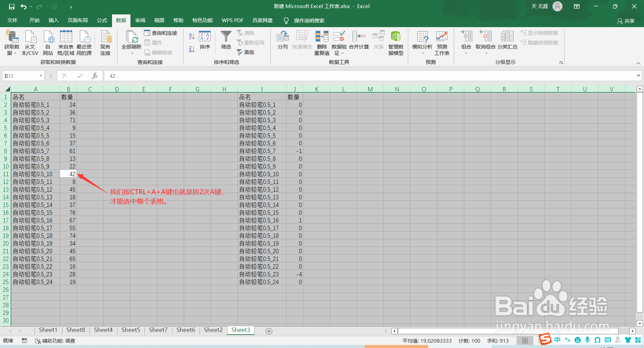Click Insert Function fx button
The image size is (644, 348).
point(95,76)
